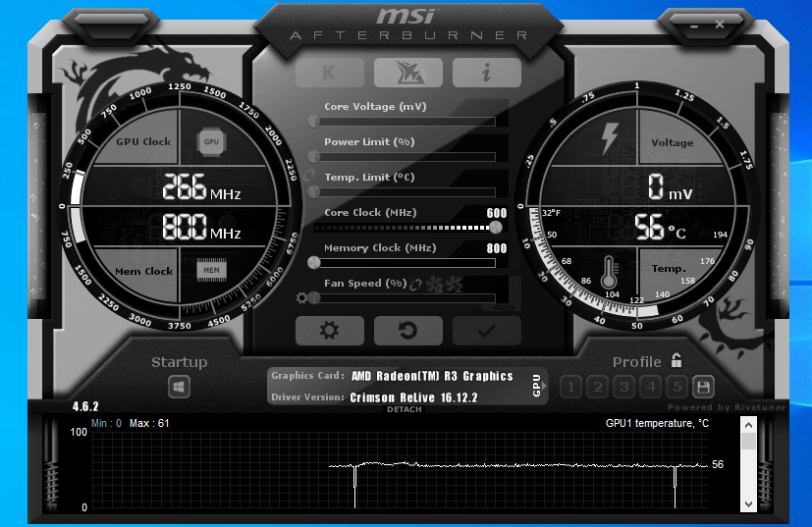Click the GPU1 temperature graph title
Viewport: 812px width, 527px height.
(x=657, y=423)
